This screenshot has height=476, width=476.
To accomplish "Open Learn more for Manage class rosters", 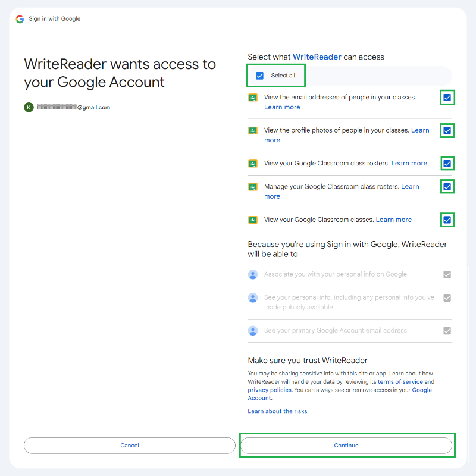I will click(x=410, y=186).
